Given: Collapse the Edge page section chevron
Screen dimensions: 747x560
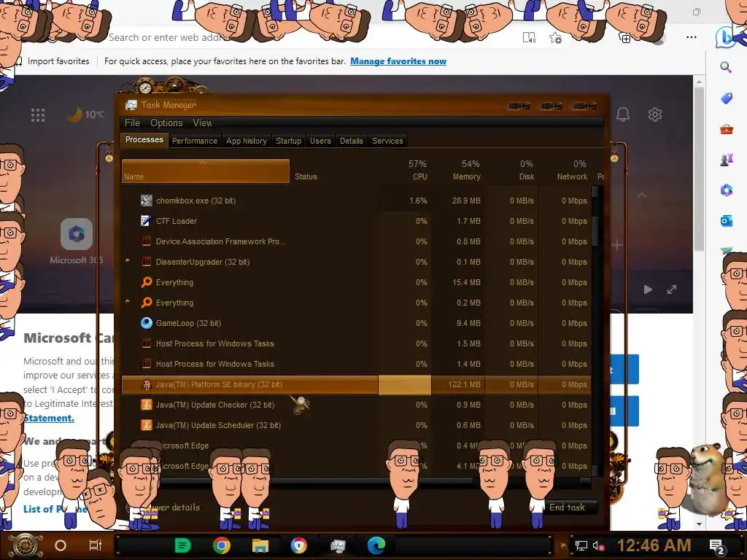Looking at the screenshot, I should point(642,195).
